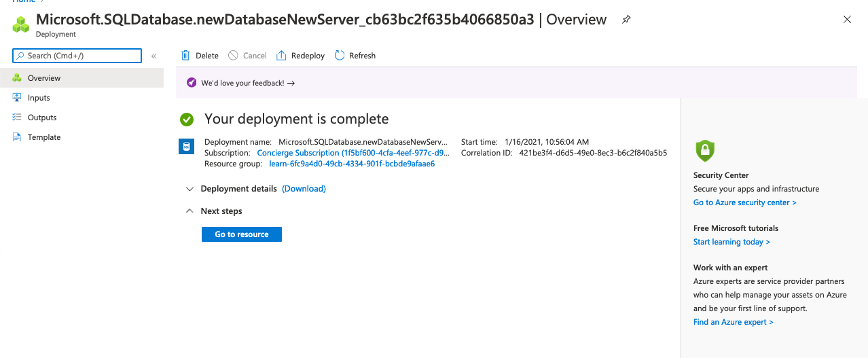Click the feedback rocket icon
Image resolution: width=868 pixels, height=358 pixels.
192,83
